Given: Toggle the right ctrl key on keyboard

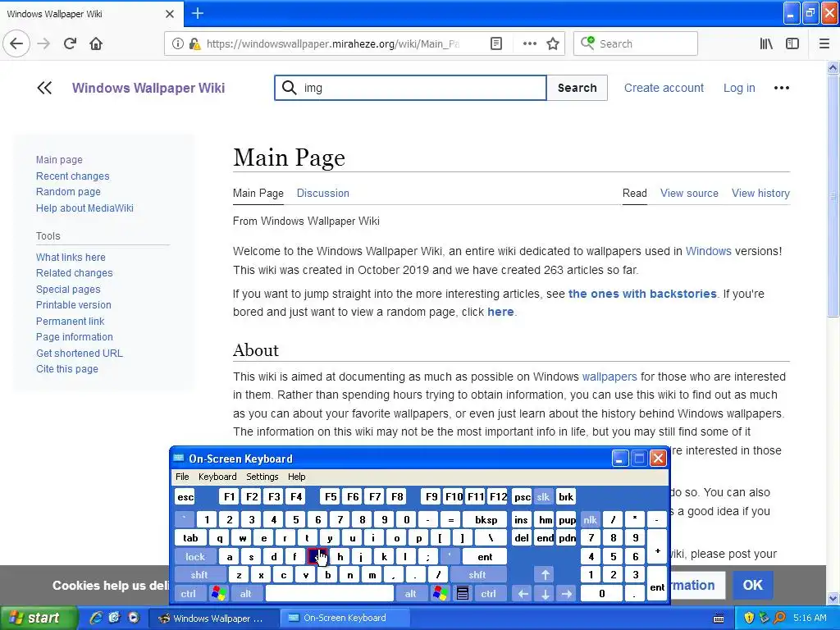Looking at the screenshot, I should point(488,594).
